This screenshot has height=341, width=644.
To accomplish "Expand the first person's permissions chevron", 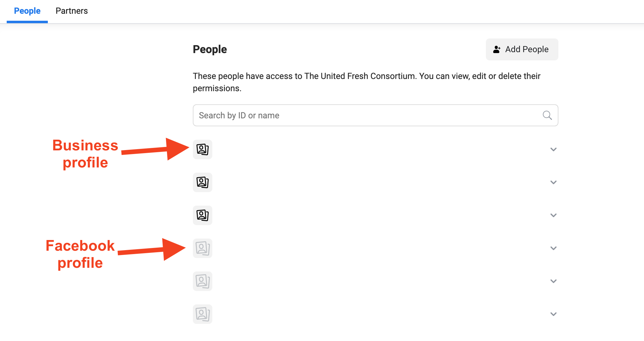I will (554, 149).
